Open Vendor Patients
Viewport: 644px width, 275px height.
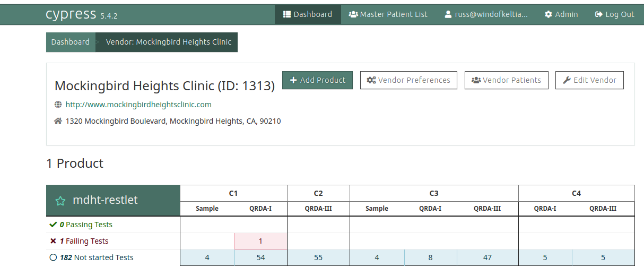pos(507,80)
